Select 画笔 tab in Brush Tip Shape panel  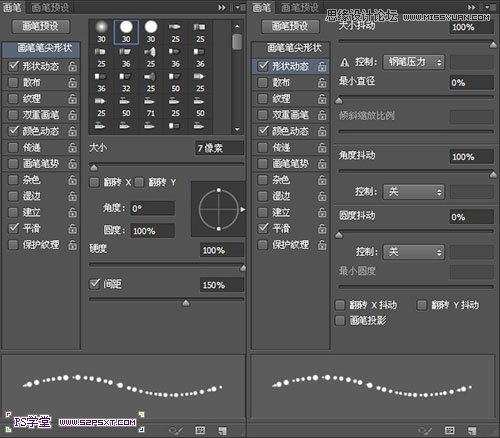12,7
